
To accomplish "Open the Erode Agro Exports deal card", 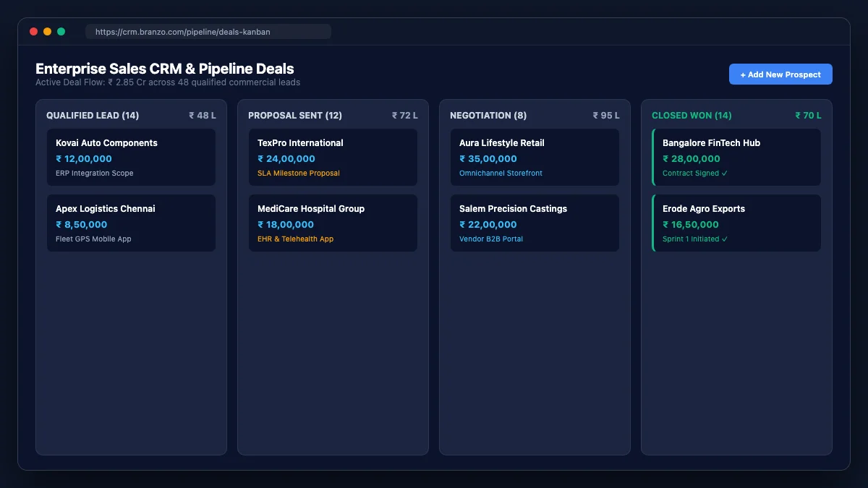I will tap(736, 223).
